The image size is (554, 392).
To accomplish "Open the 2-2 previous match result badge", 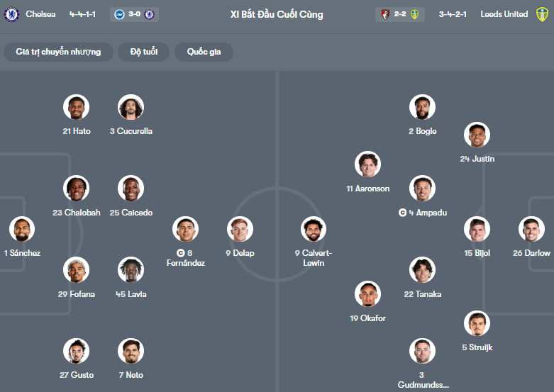I will tap(399, 14).
